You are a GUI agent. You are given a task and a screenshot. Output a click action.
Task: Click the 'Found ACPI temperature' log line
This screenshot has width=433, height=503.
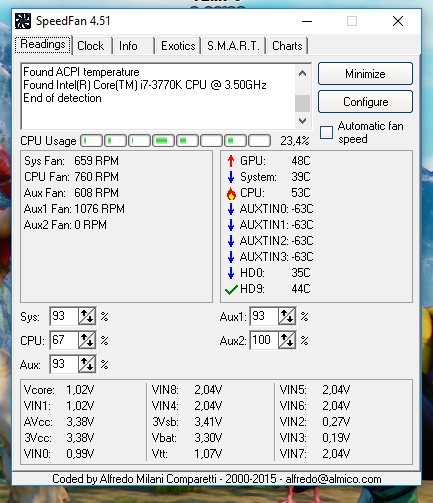(x=81, y=72)
